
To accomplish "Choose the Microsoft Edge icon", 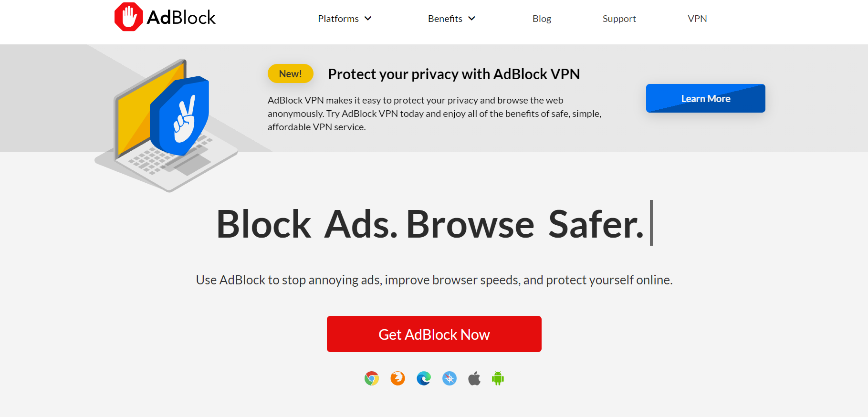I will click(x=424, y=378).
